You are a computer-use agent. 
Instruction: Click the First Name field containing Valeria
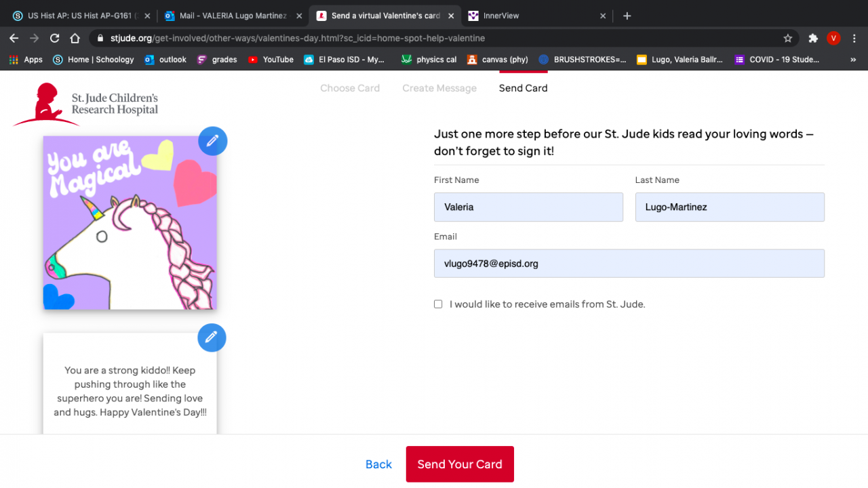click(x=528, y=207)
